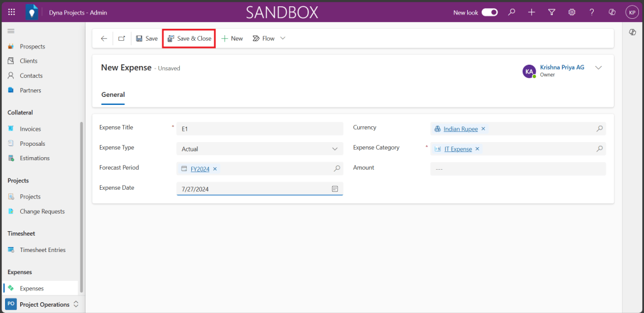
Task: Open the app launcher waffle icon
Action: pos(11,12)
